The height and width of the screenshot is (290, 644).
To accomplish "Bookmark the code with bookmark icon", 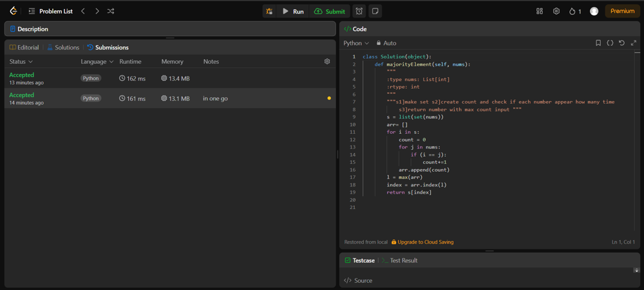I will coord(598,43).
